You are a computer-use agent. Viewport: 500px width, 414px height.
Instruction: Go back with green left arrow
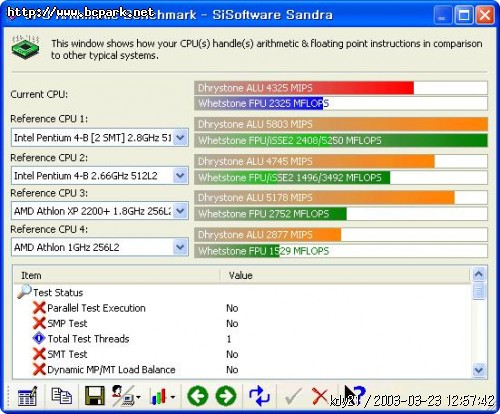(198, 396)
